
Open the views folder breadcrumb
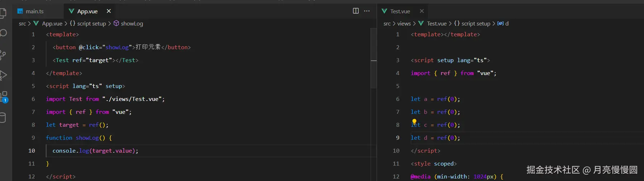[x=404, y=24]
